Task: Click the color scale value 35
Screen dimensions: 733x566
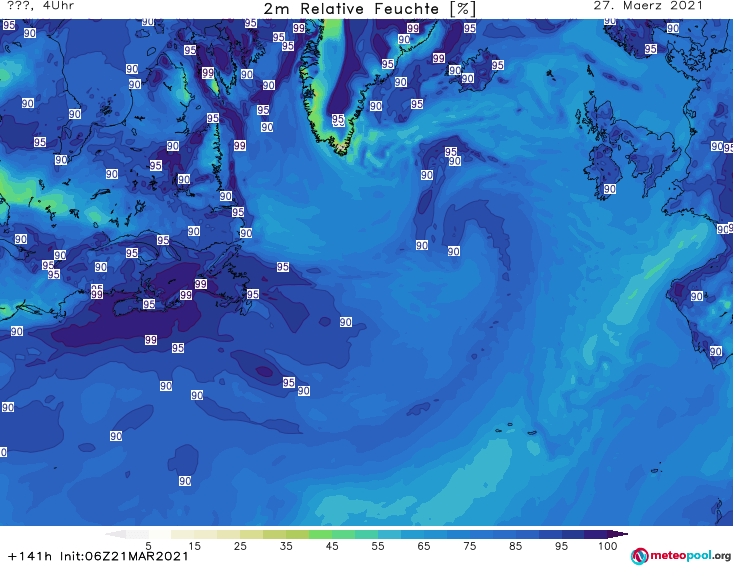Action: 286,546
